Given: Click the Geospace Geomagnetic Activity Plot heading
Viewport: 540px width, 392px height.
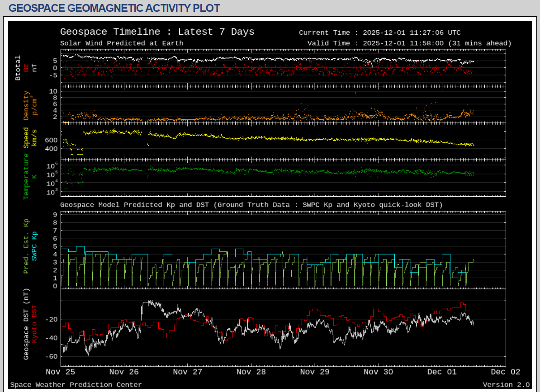Looking at the screenshot, I should (114, 8).
